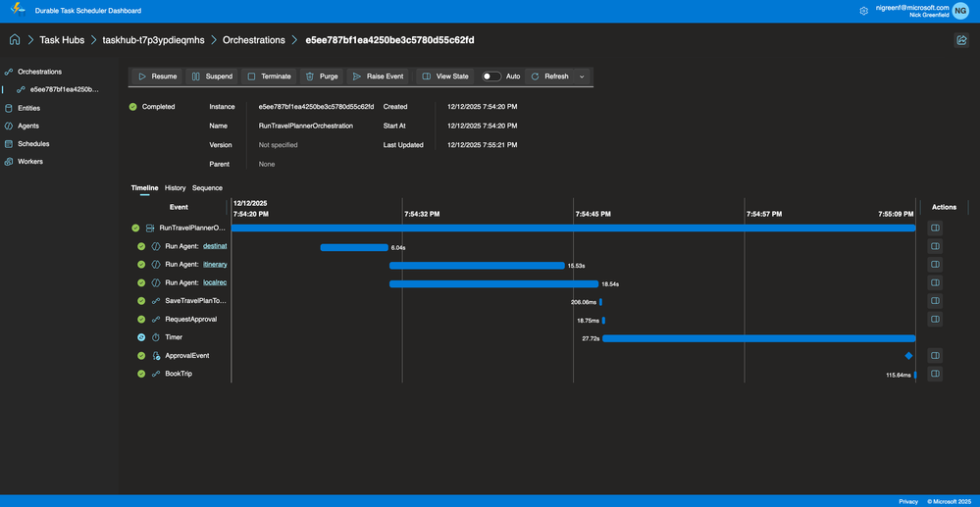
Task: Terminate the orchestration
Action: (x=269, y=76)
